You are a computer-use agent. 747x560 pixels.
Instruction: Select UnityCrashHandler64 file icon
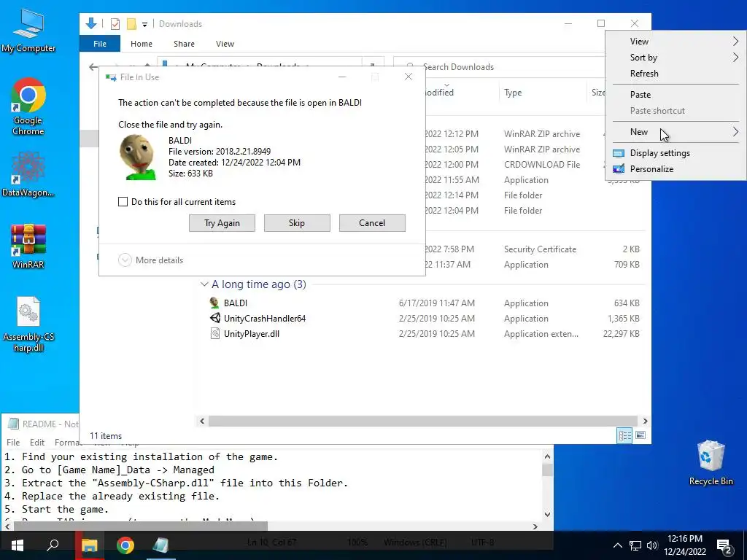pos(215,318)
